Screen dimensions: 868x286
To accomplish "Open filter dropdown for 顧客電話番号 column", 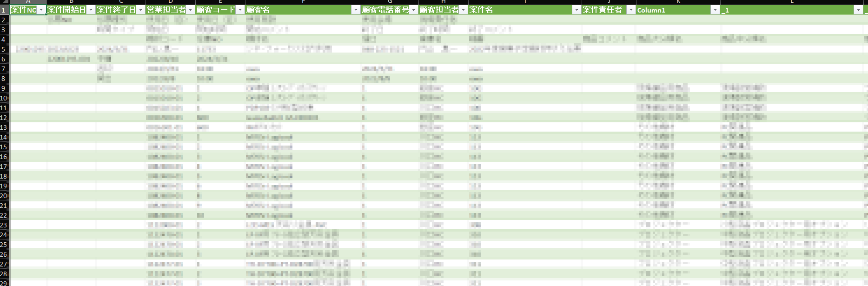I will pyautogui.click(x=413, y=10).
